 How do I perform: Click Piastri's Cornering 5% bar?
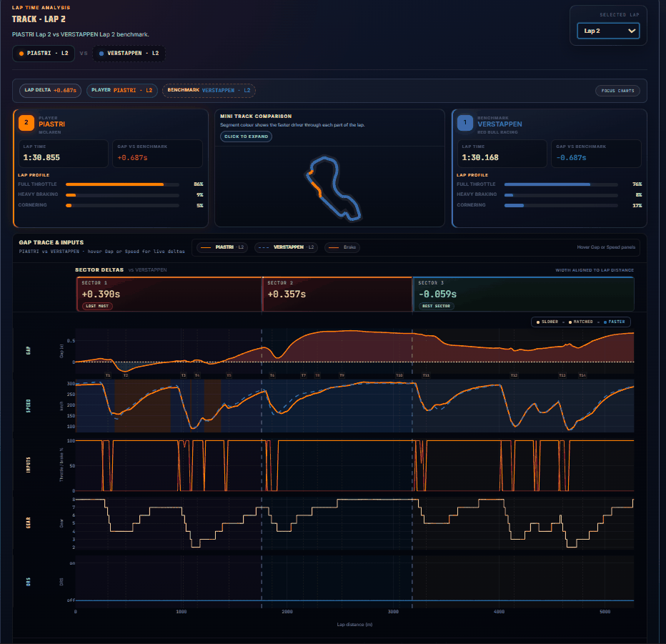point(122,206)
